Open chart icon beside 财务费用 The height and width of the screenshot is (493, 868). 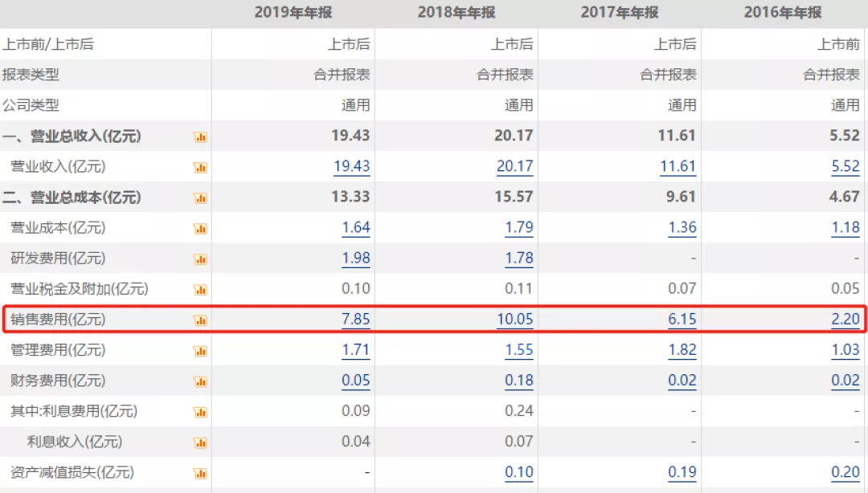tap(200, 381)
